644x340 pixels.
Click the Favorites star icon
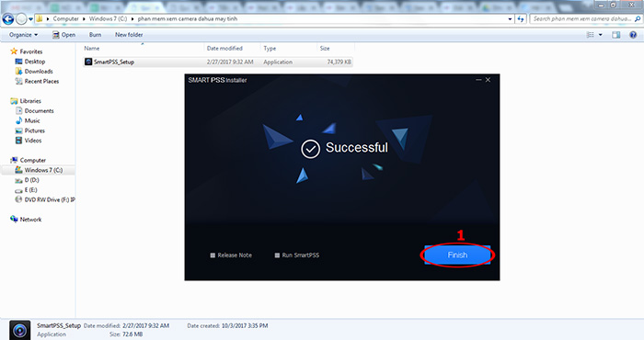point(14,51)
